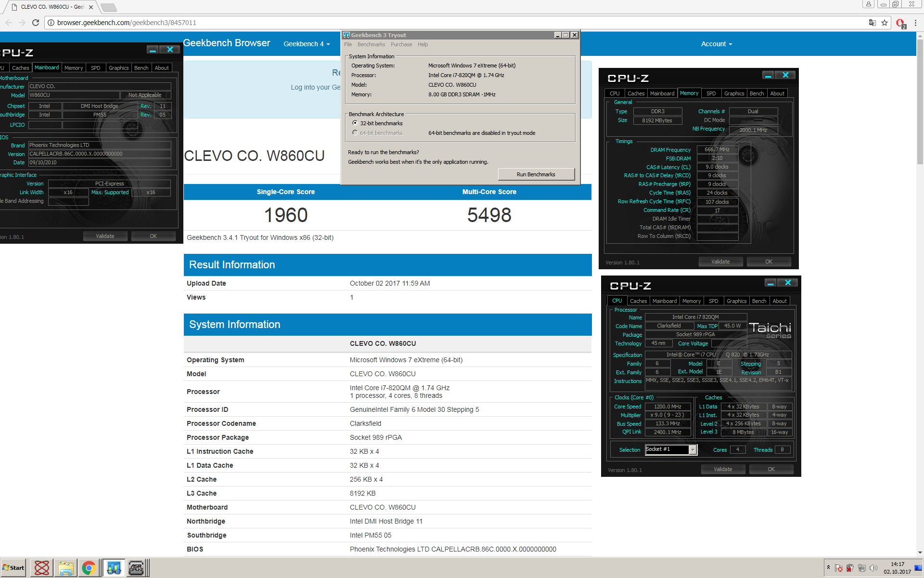Open the Benchmarks menu in Geekbench 3
Image resolution: width=924 pixels, height=578 pixels.
click(371, 44)
